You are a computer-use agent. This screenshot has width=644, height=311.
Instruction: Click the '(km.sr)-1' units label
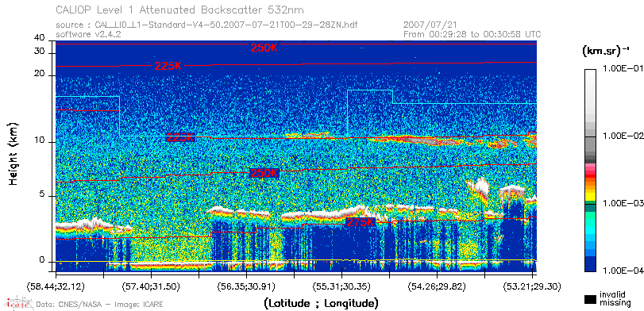click(605, 52)
